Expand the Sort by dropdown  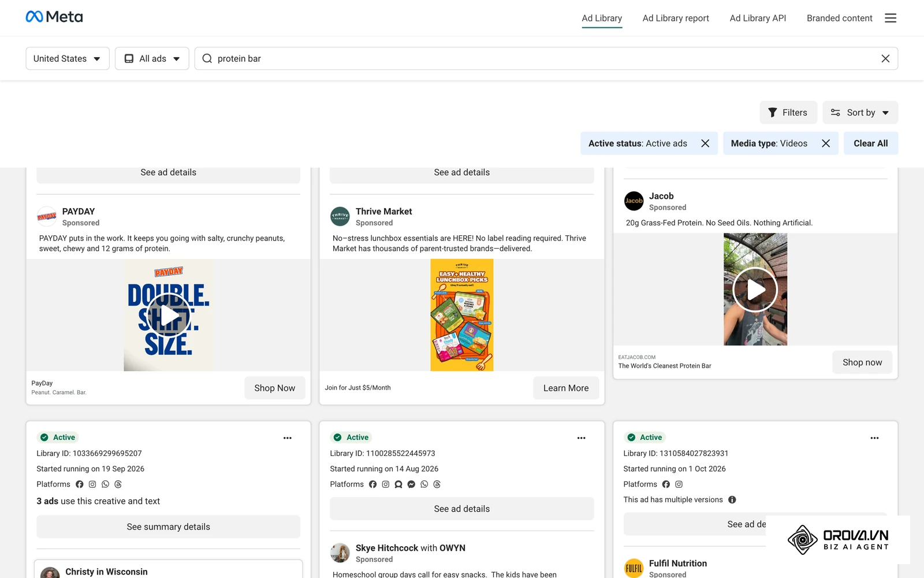(860, 113)
